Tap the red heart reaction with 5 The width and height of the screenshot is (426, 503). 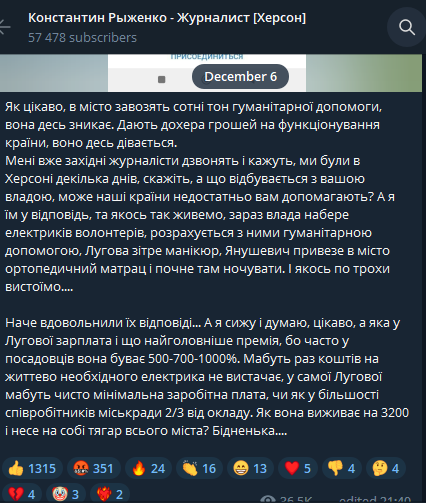coord(298,468)
